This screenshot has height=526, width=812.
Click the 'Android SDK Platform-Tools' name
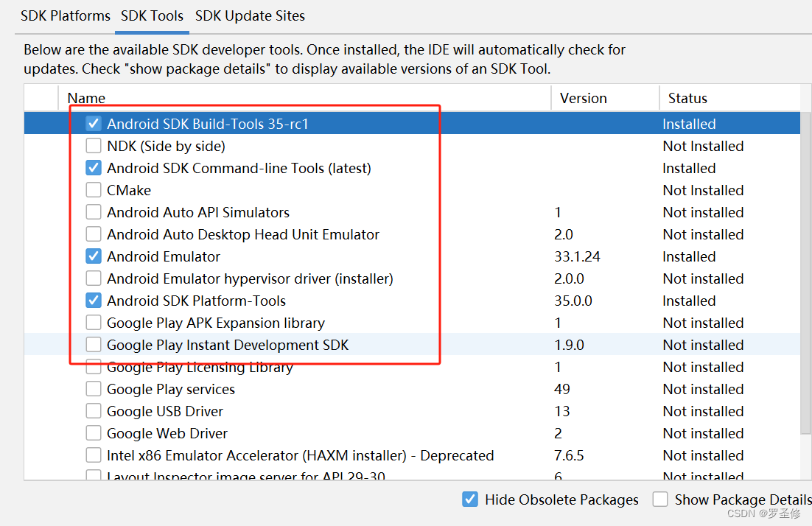coord(196,301)
